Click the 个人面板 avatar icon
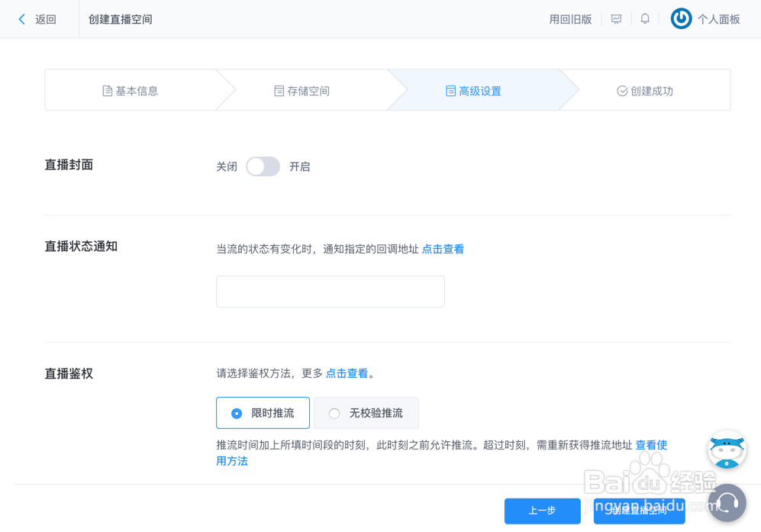 [680, 18]
